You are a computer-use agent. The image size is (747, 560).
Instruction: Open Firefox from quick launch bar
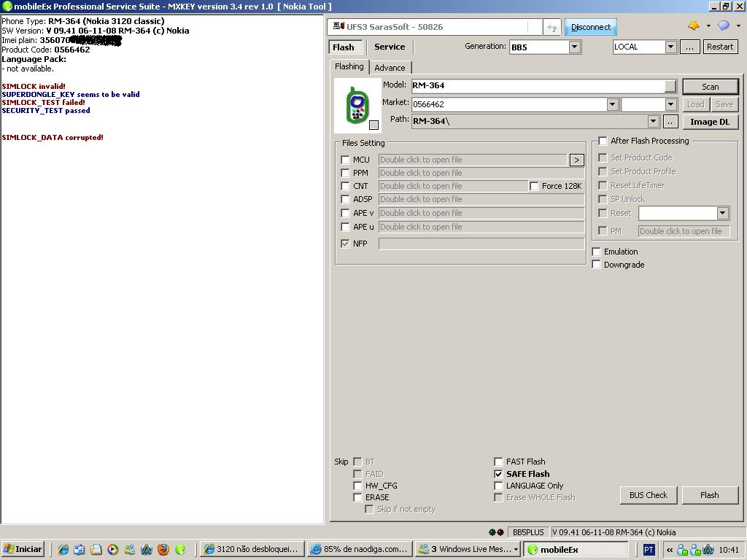tap(163, 549)
